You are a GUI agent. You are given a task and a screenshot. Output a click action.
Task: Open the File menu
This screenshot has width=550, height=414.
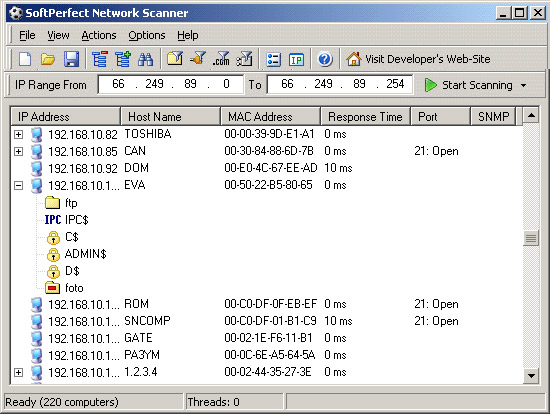[x=27, y=35]
